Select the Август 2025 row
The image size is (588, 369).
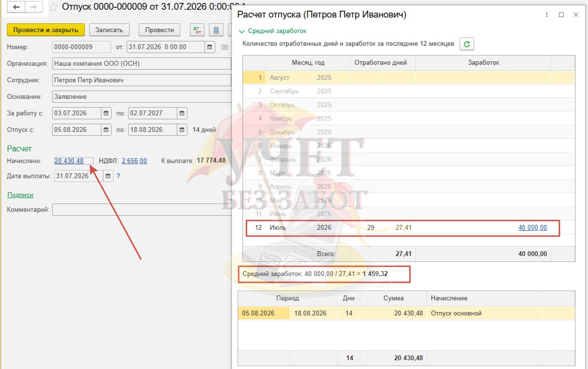coord(409,77)
